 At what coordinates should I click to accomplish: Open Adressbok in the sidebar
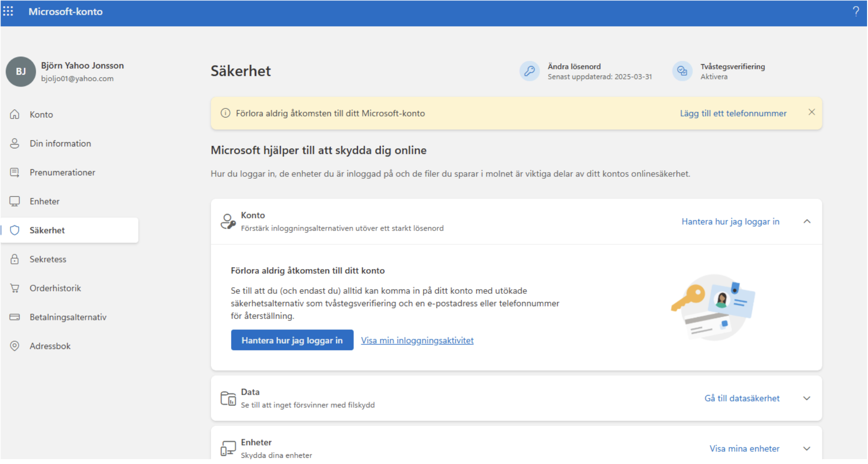69,347
